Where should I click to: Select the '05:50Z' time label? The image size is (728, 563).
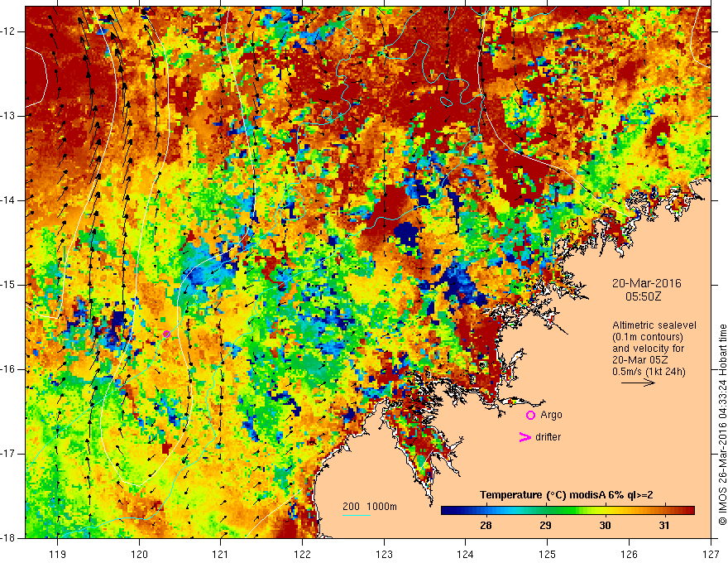click(643, 296)
